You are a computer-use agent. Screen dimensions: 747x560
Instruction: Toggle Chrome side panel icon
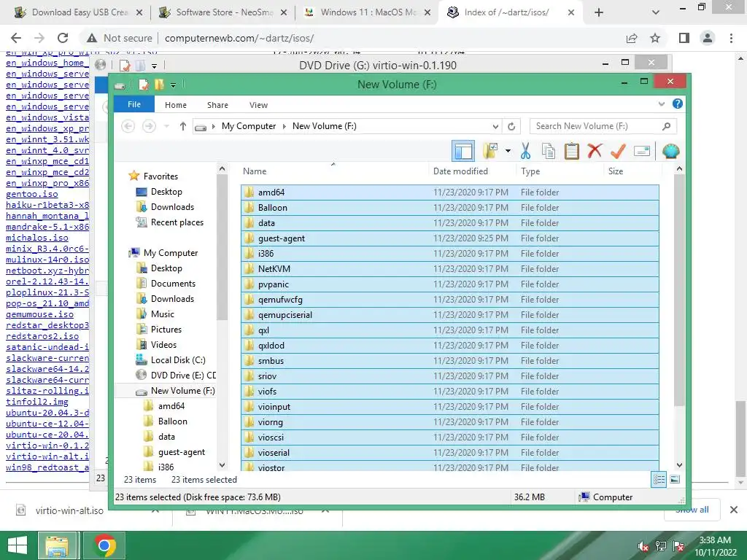684,38
